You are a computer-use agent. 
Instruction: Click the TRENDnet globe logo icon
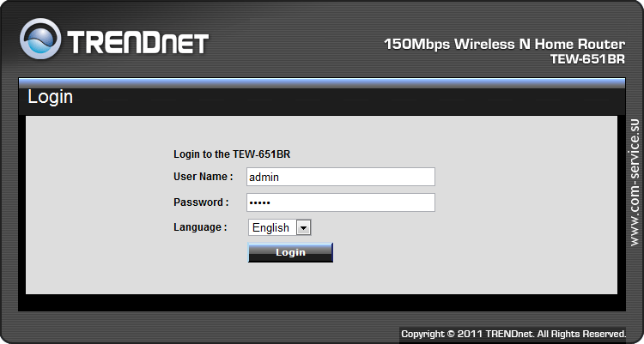point(40,39)
